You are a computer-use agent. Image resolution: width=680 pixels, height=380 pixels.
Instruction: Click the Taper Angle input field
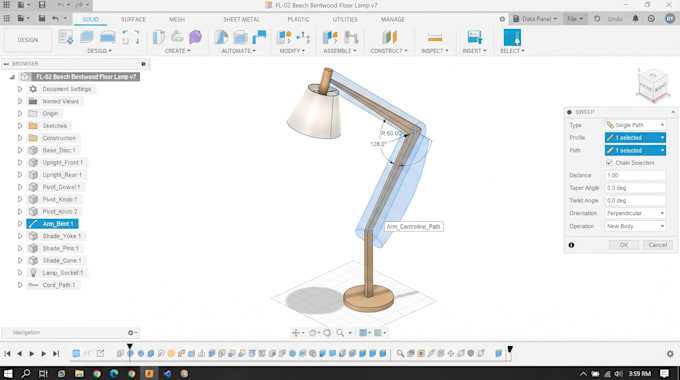tap(635, 188)
